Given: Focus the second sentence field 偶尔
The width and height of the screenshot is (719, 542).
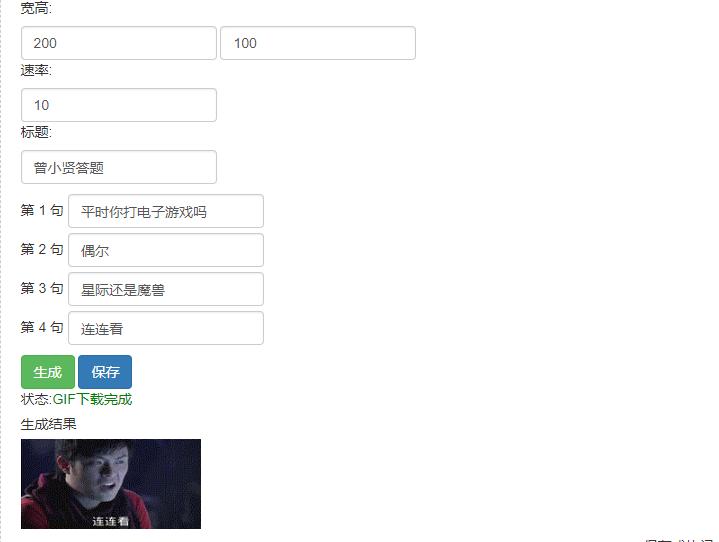Looking at the screenshot, I should click(x=166, y=250).
